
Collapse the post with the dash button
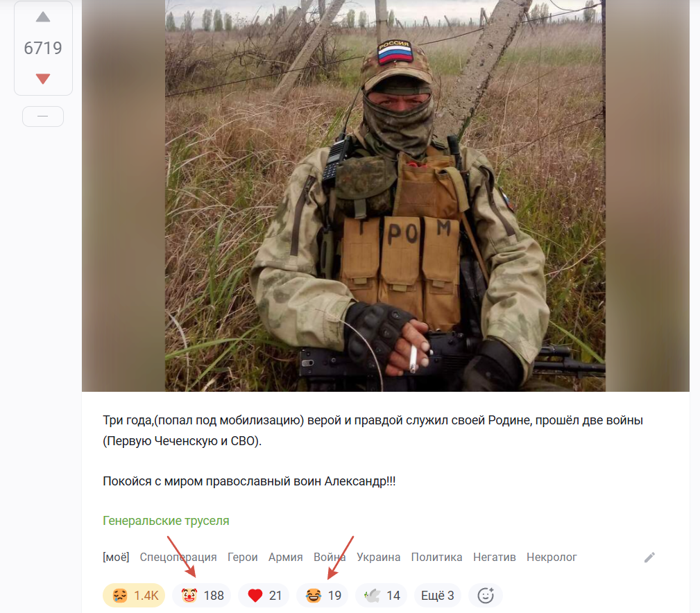pos(43,116)
